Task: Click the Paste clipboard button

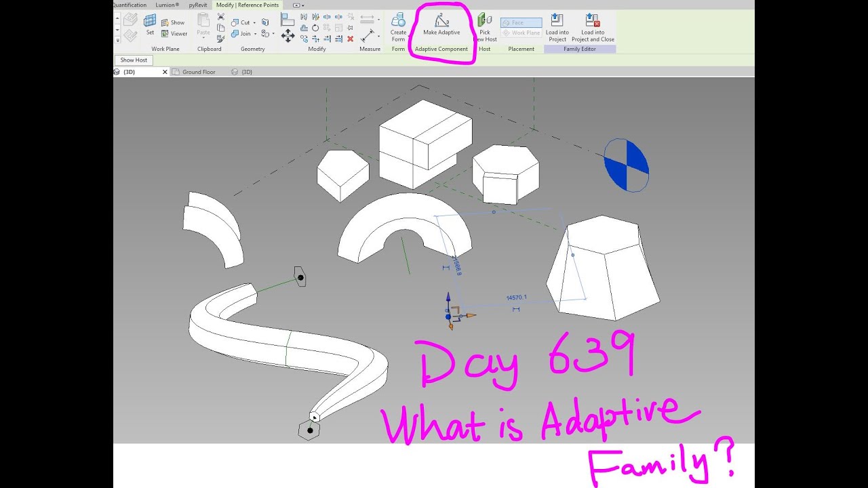Action: (203, 26)
